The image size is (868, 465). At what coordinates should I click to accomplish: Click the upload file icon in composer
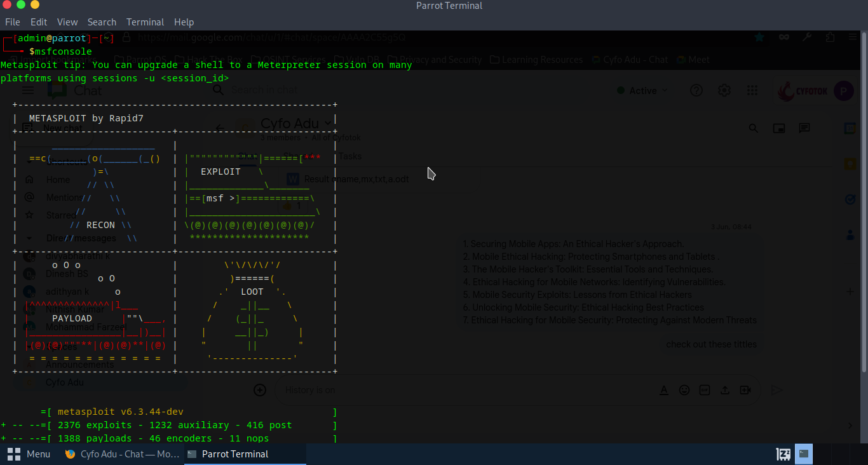tap(724, 390)
